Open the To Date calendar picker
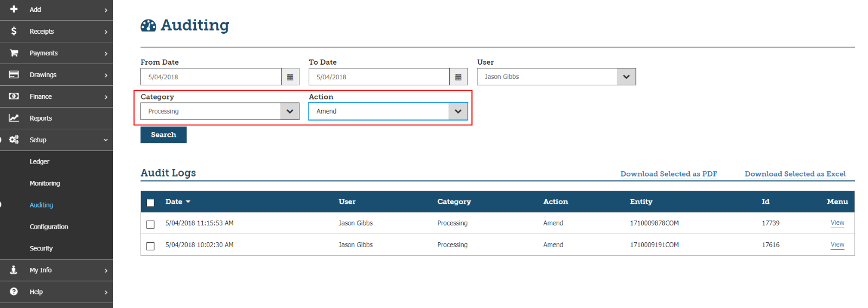Screen dimensions: 868x308 pyautogui.click(x=458, y=77)
